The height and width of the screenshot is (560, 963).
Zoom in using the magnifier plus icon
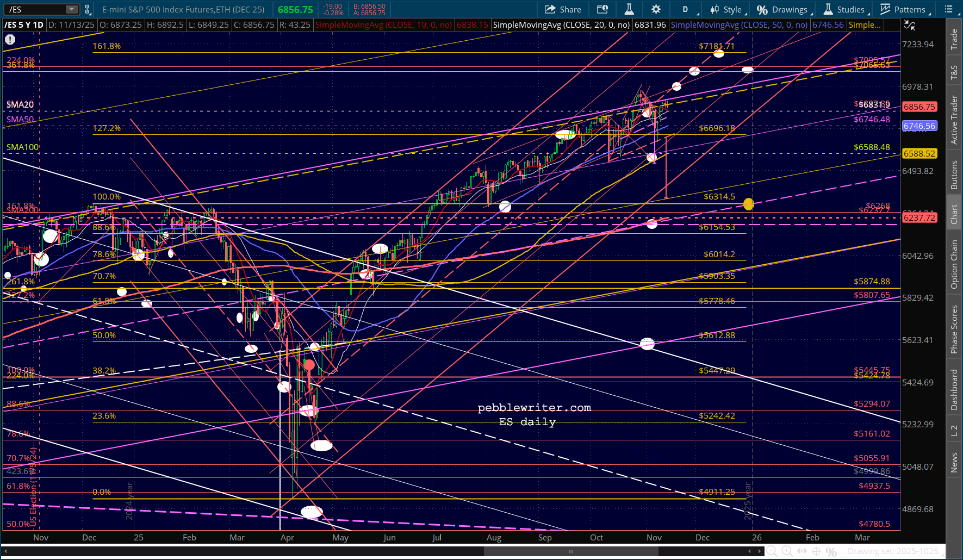(786, 551)
